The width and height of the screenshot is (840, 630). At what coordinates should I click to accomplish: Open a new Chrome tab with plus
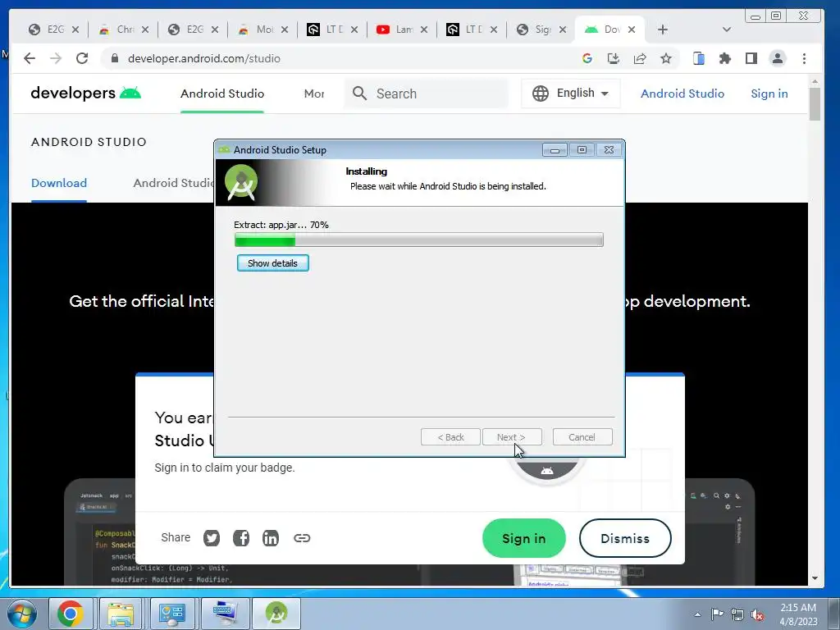pyautogui.click(x=663, y=30)
